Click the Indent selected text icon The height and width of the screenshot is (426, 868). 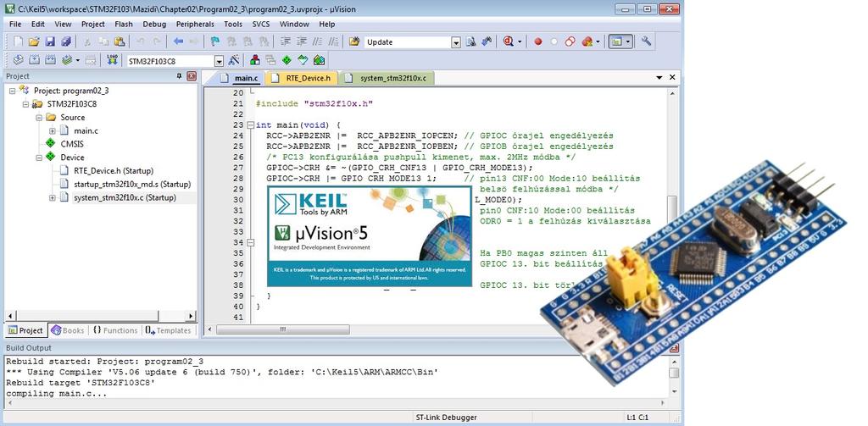(x=286, y=42)
